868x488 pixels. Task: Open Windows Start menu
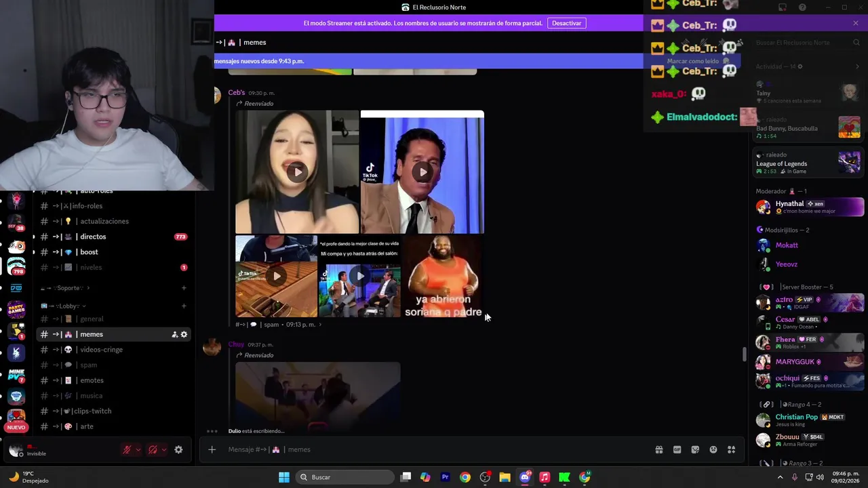[x=284, y=477]
